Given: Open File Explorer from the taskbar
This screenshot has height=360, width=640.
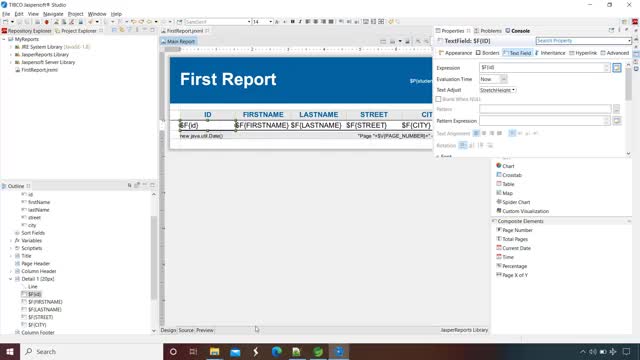Looking at the screenshot, I should coord(214,351).
